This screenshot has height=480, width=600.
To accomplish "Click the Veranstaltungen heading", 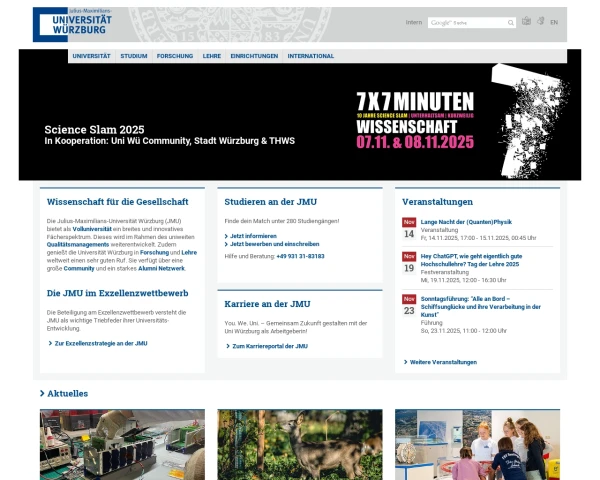I will (x=437, y=202).
